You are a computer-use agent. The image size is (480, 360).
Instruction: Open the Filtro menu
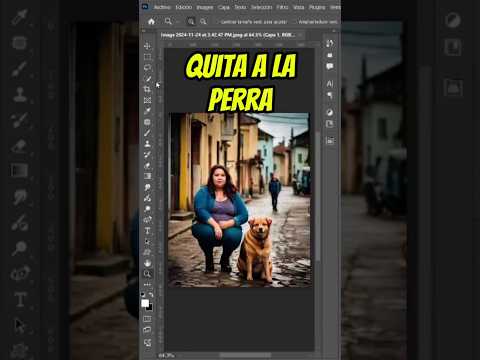[x=282, y=7]
